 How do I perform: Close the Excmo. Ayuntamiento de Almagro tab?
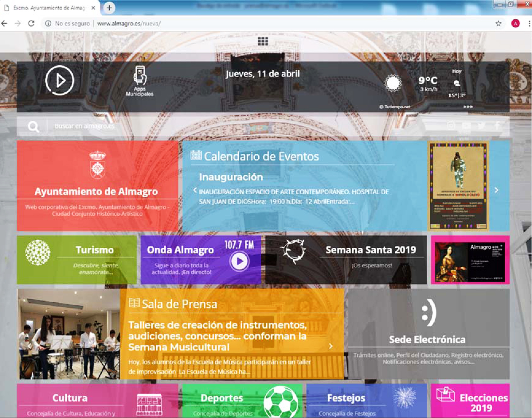pyautogui.click(x=93, y=8)
